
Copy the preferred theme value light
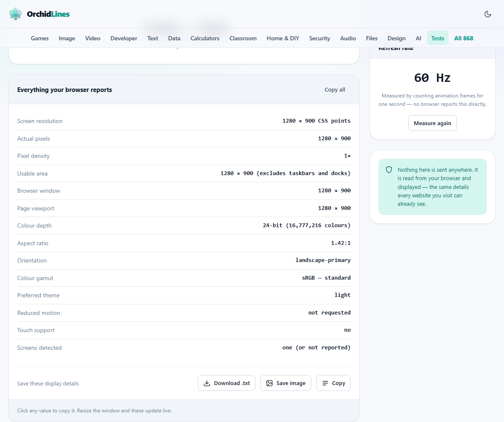[342, 295]
